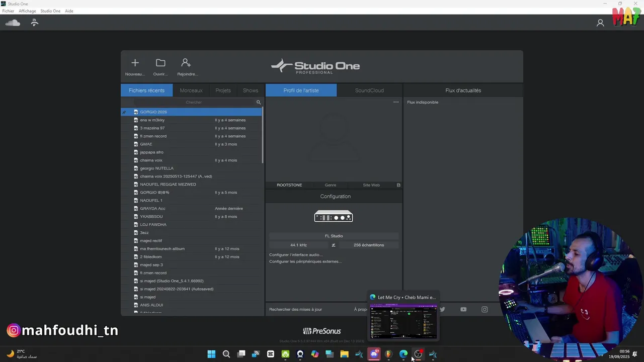644x362 pixels.
Task: Click the Nouveau plus icon
Action: 135,63
